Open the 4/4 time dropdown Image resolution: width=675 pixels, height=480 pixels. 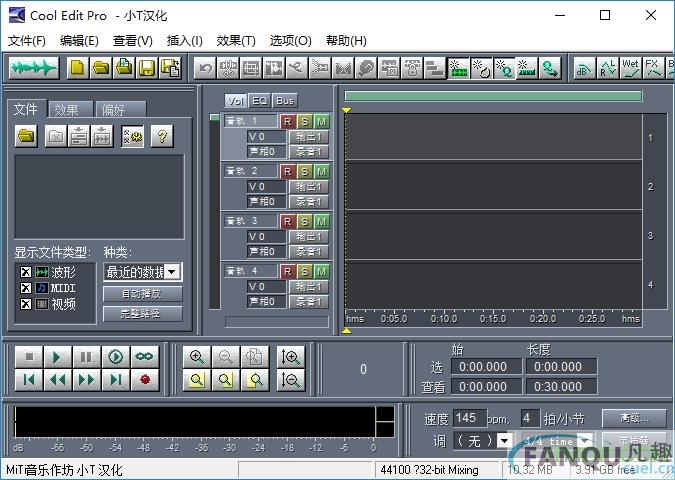coord(585,441)
